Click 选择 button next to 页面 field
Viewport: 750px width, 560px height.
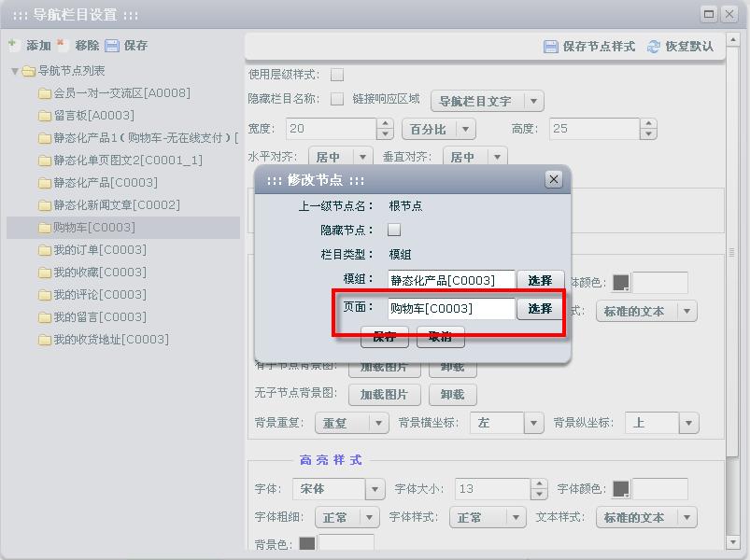[540, 309]
